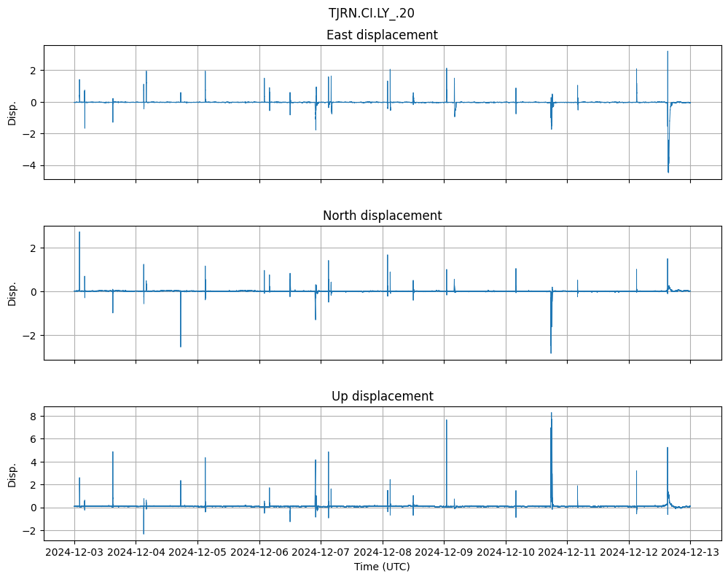Click the deepest negative spike in East plot
The image size is (728, 579).
[668, 171]
